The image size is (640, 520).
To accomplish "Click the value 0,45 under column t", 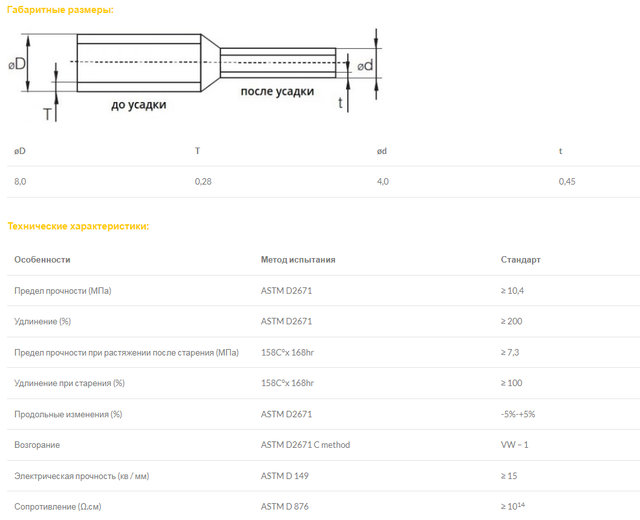I will click(x=566, y=181).
